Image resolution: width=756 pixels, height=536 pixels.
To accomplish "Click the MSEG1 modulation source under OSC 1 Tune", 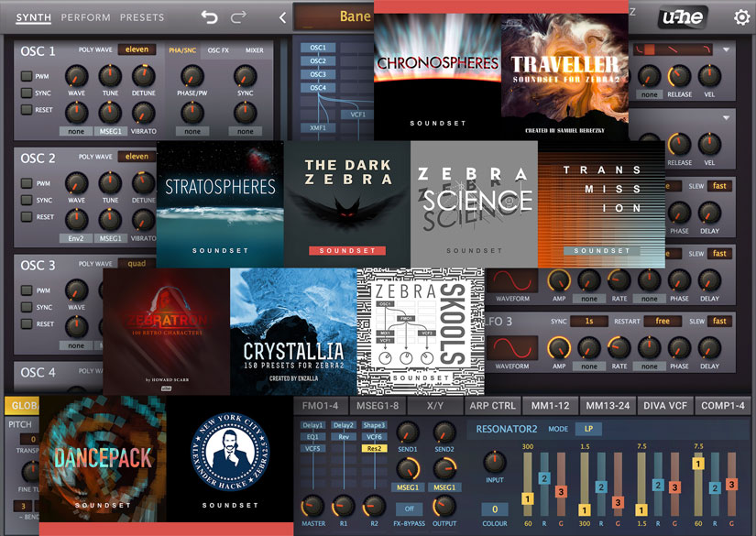I will pyautogui.click(x=110, y=131).
